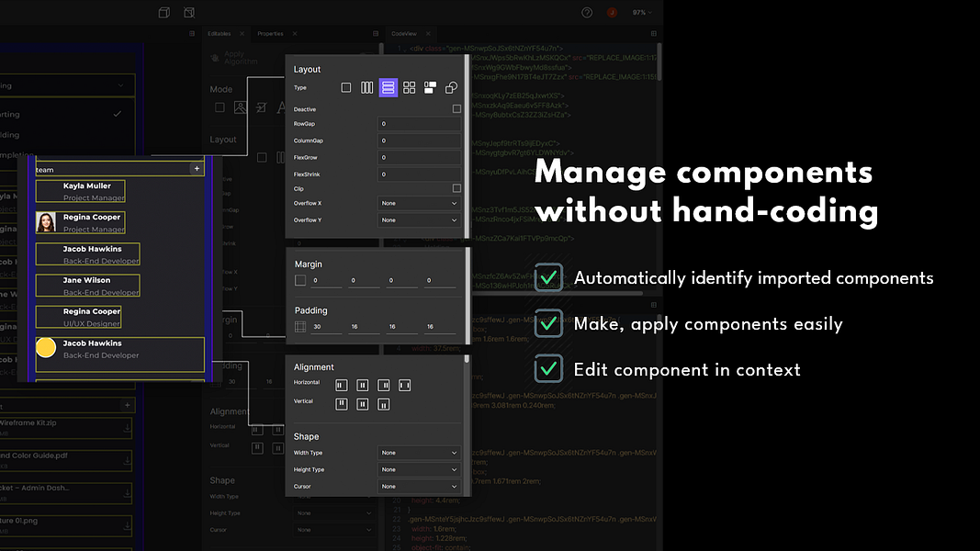Switch to the CodeView tab
This screenshot has width=980, height=551.
click(x=406, y=33)
